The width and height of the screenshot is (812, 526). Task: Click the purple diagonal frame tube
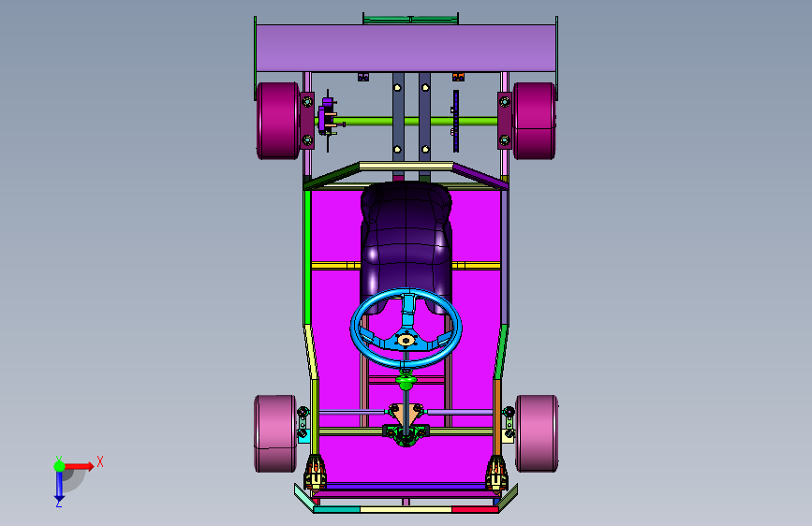480,176
